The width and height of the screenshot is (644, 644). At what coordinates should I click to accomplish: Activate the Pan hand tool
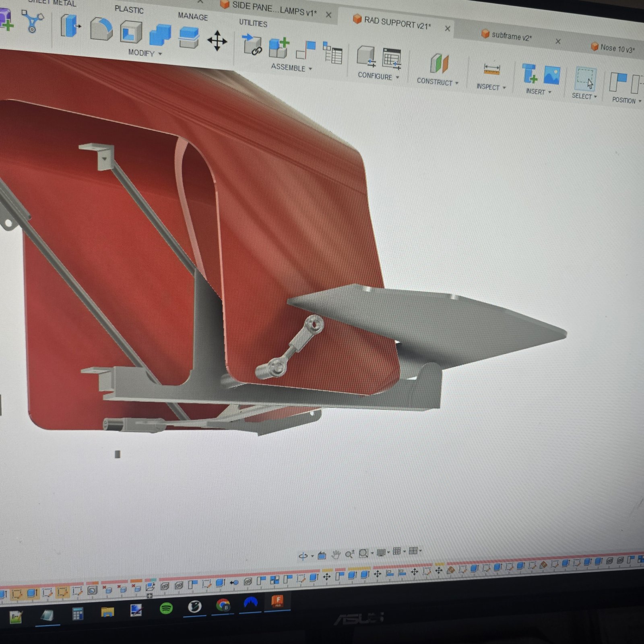point(336,555)
